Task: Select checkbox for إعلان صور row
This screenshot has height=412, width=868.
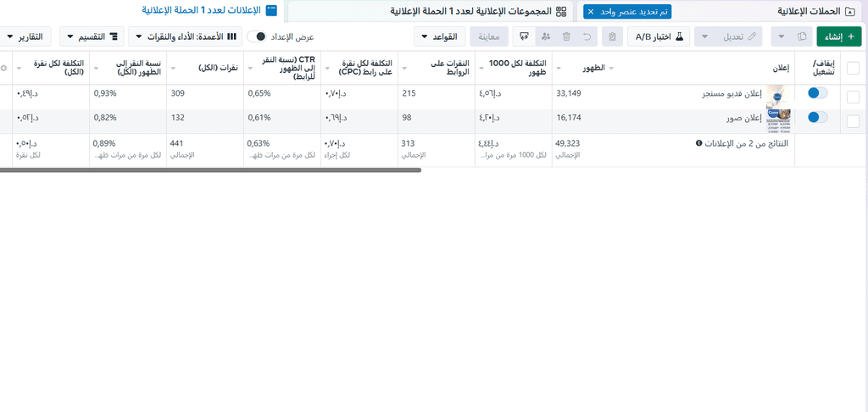Action: tap(853, 121)
